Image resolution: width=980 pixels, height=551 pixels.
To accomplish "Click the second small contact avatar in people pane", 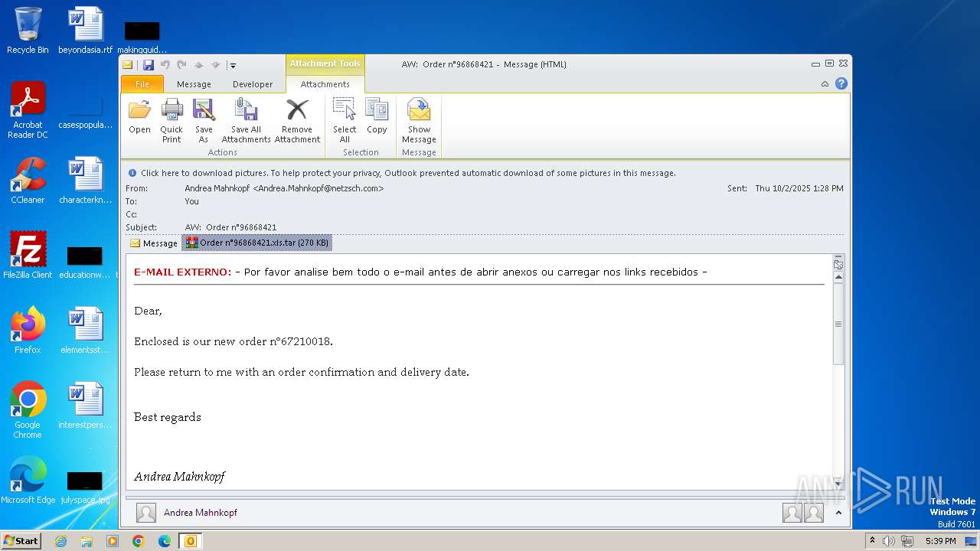I will tap(814, 513).
